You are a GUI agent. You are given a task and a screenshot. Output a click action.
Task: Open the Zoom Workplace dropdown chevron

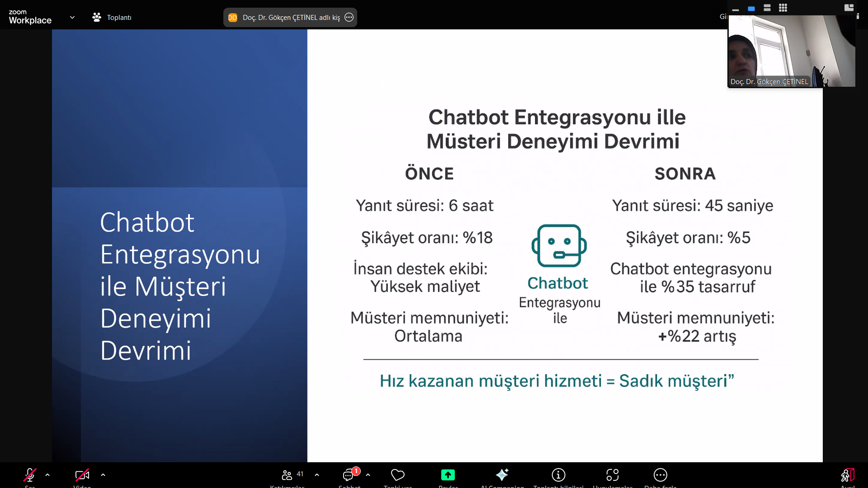click(72, 17)
